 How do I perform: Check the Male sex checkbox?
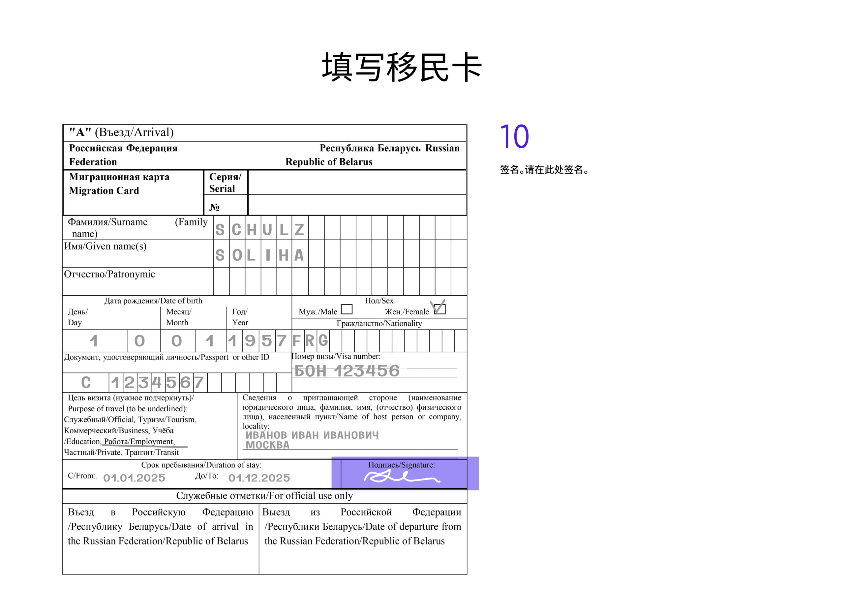coord(347,309)
